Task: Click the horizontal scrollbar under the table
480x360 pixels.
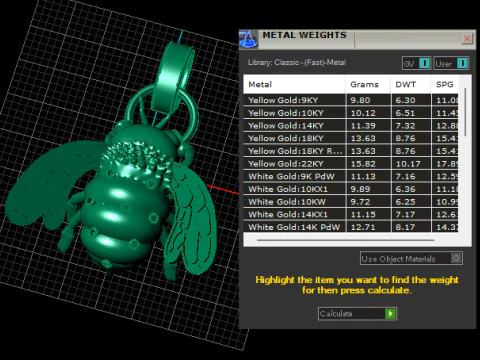Action: pos(346,240)
